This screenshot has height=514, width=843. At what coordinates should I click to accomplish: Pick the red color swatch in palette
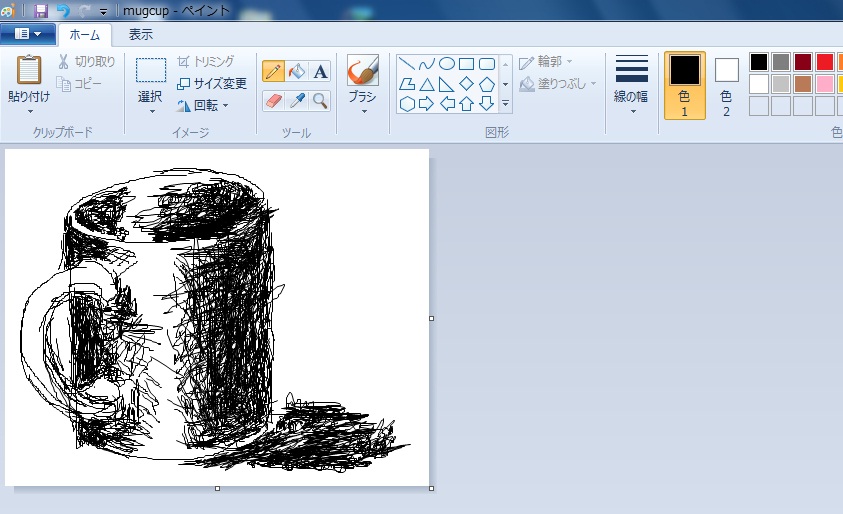[824, 62]
